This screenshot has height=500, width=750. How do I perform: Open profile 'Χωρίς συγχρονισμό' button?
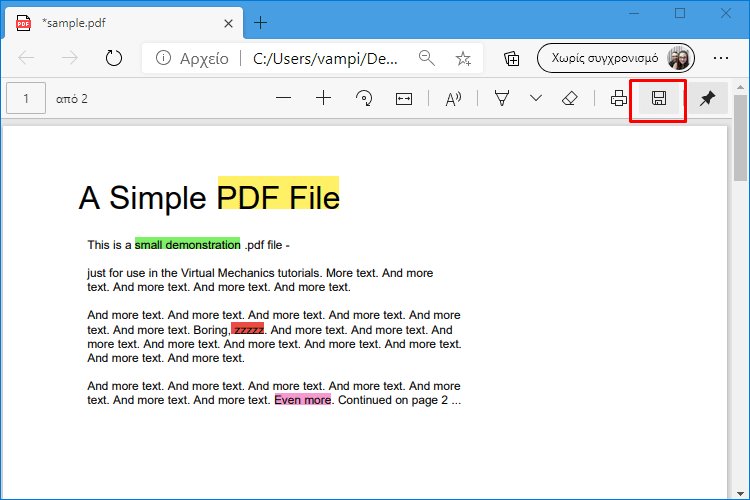point(616,58)
